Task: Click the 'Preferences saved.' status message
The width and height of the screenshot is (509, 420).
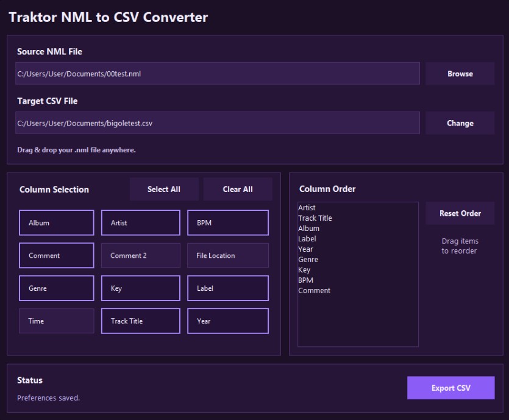Action: [48, 398]
